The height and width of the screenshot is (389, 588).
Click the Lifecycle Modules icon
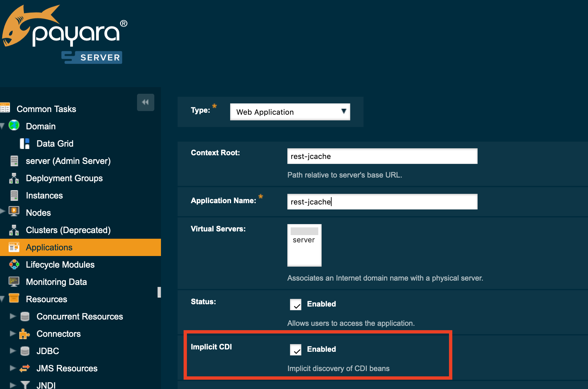[14, 265]
